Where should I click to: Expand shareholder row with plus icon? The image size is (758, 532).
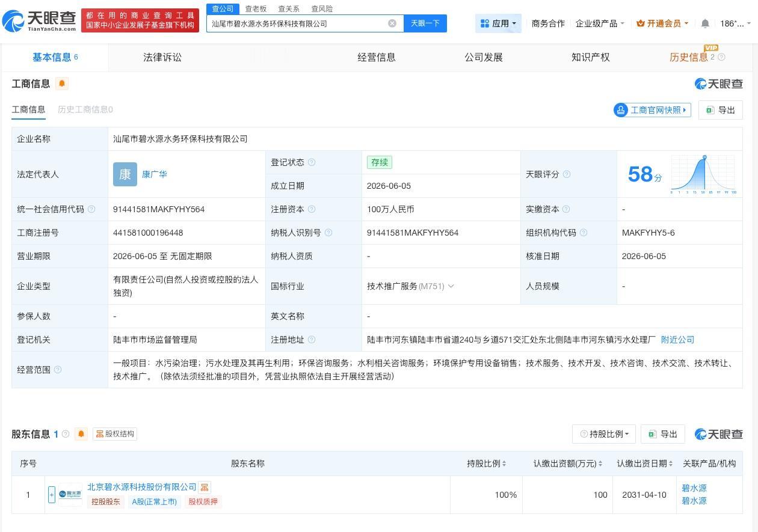pos(52,495)
